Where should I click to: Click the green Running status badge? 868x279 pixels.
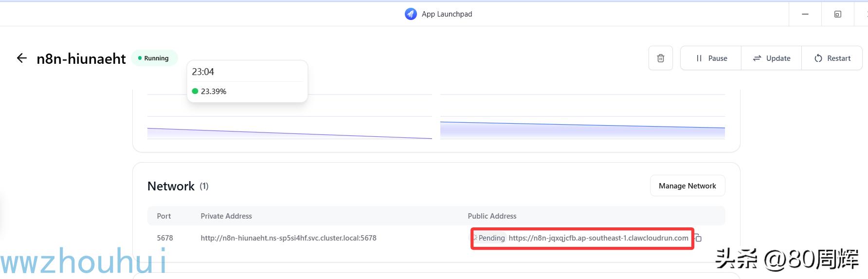pyautogui.click(x=154, y=58)
